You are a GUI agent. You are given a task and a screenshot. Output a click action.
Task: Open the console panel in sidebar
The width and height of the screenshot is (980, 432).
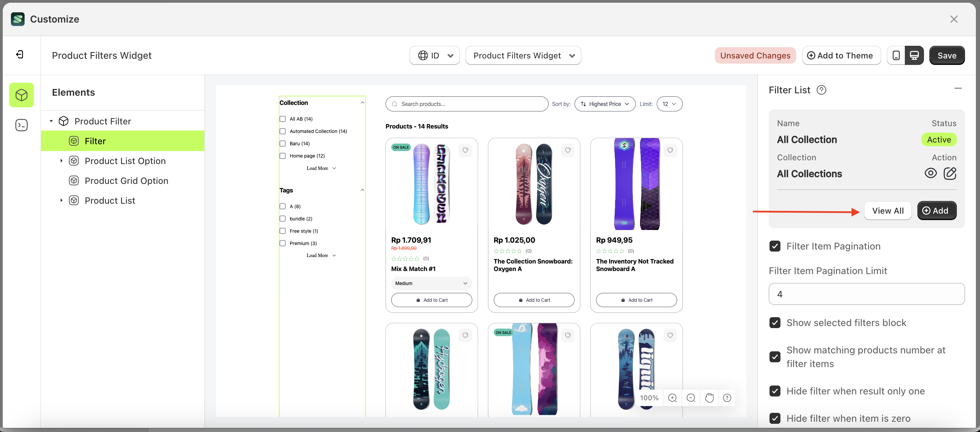pos(21,125)
